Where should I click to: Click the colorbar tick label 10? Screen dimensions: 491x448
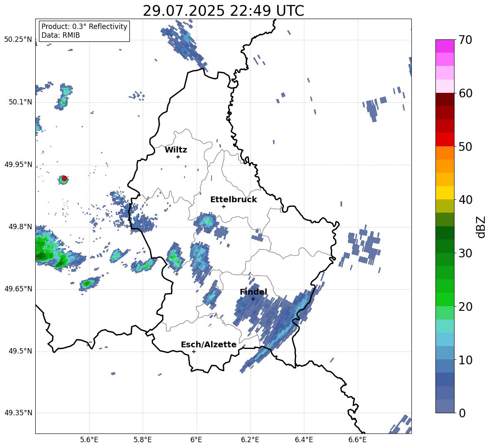pyautogui.click(x=465, y=360)
